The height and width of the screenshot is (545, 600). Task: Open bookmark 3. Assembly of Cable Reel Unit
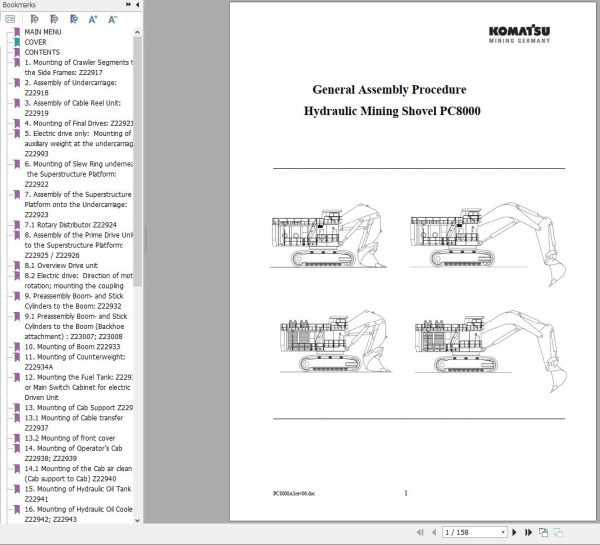coord(73,108)
